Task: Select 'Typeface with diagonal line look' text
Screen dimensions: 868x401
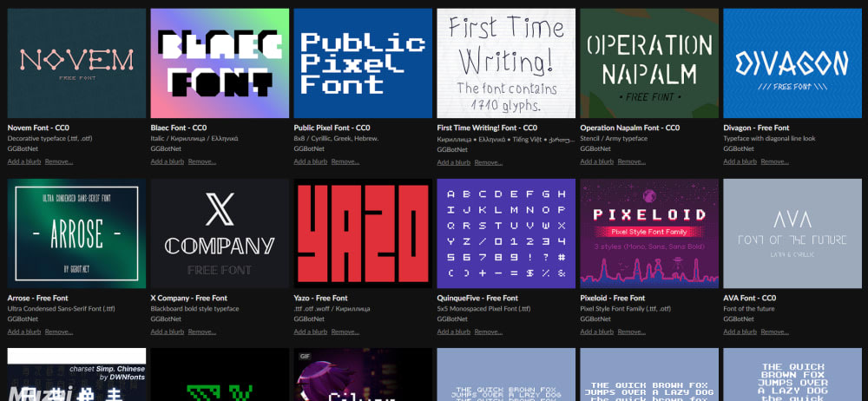Action: [769, 139]
